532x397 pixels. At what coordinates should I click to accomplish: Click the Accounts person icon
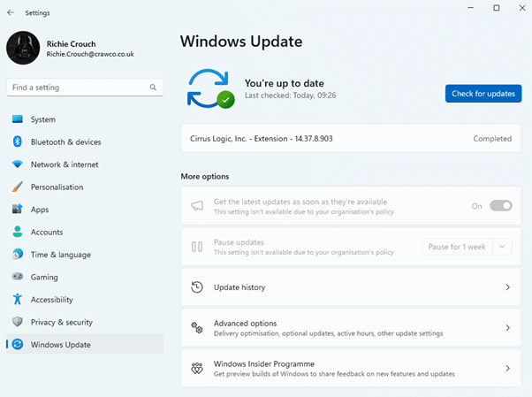[x=18, y=232]
